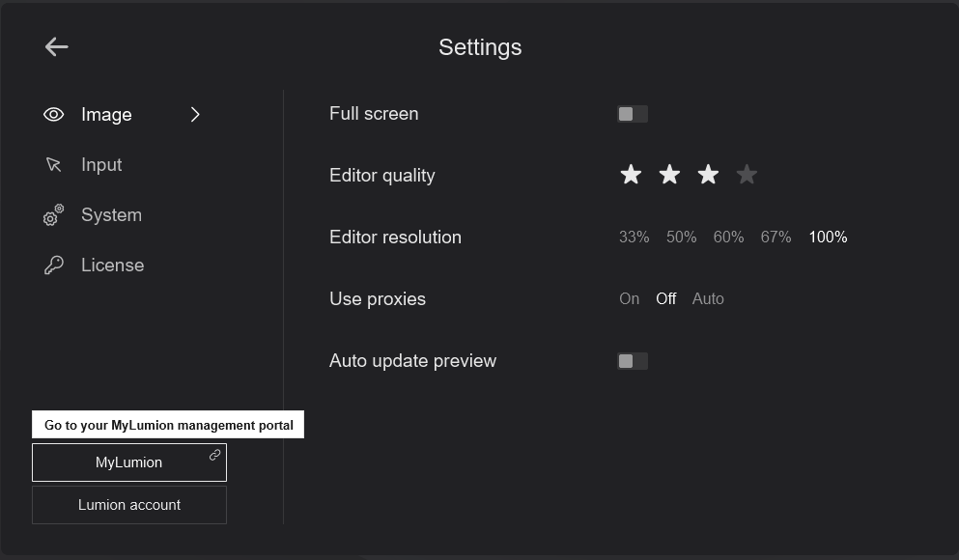Select Auto for Use proxies
959x560 pixels.
[x=708, y=298]
